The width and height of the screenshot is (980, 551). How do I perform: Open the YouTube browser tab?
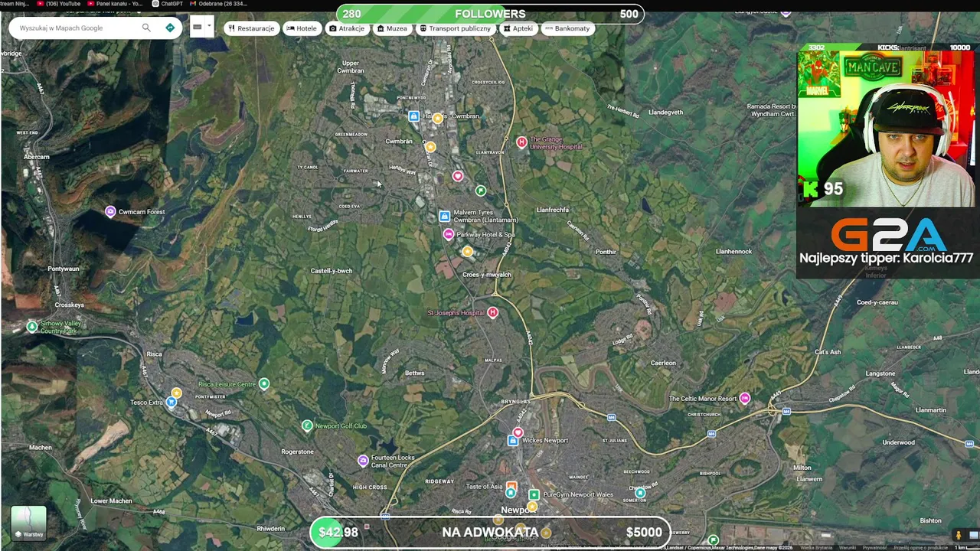58,4
